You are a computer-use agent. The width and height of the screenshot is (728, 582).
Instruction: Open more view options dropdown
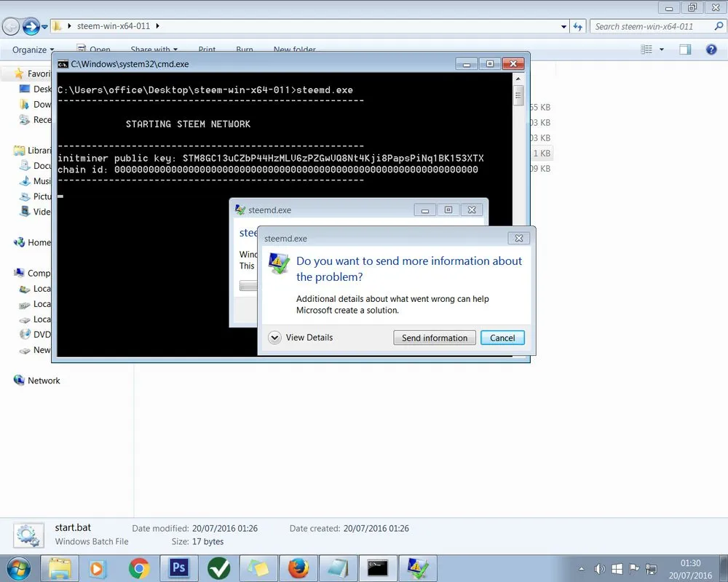661,49
